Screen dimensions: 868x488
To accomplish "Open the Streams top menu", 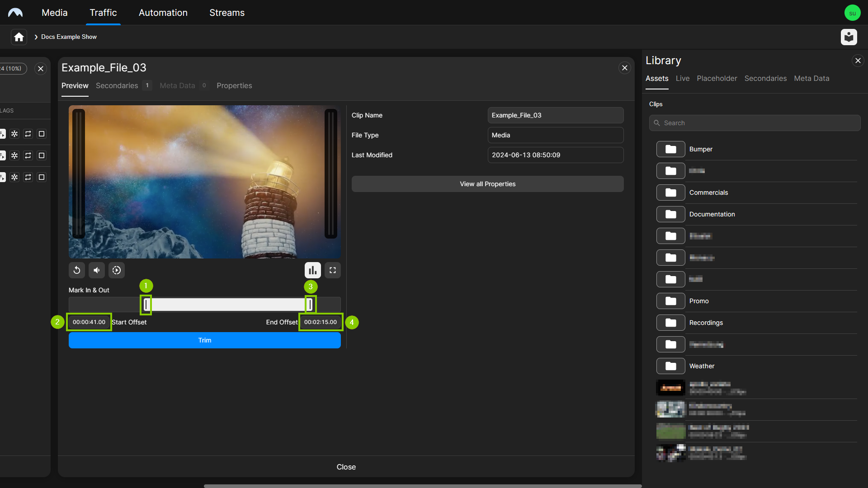I will click(x=227, y=13).
